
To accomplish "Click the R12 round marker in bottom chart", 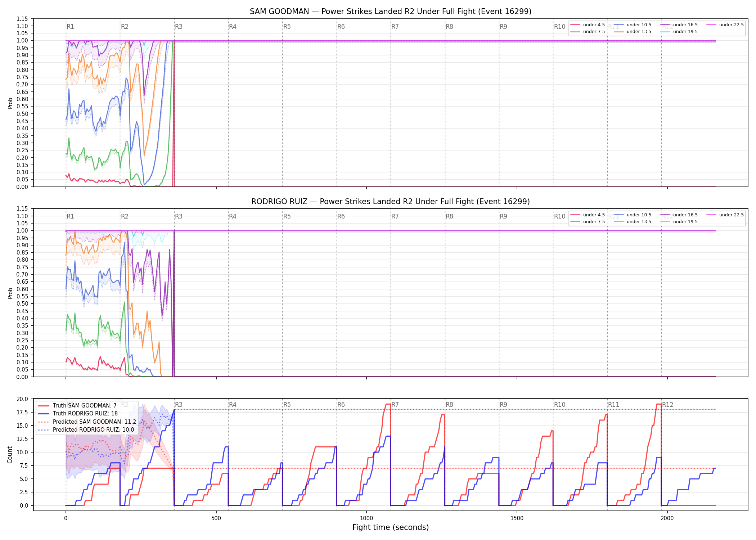I will (x=668, y=405).
